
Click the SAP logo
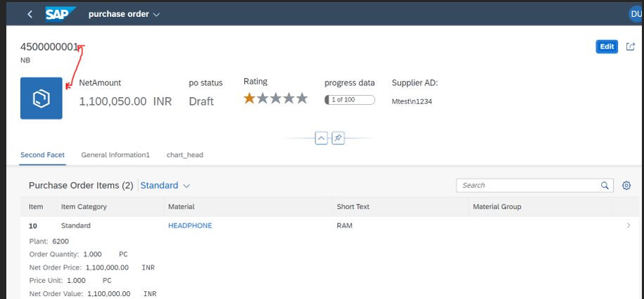pos(61,14)
